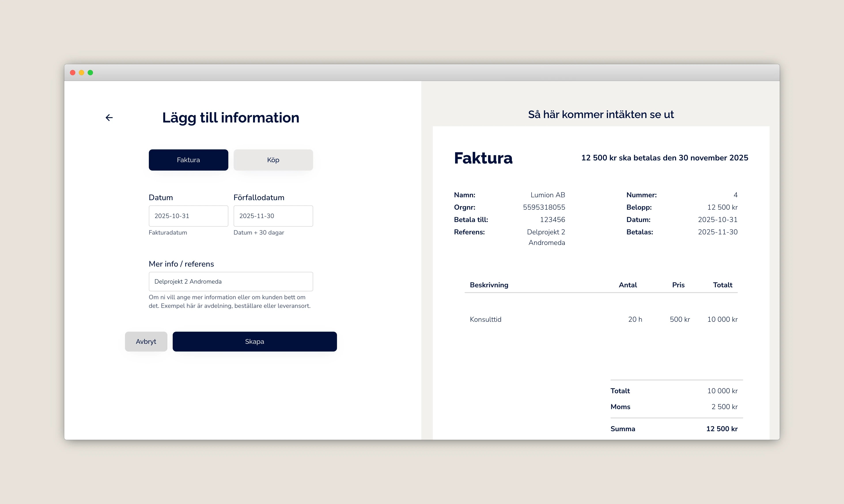Switch to the Köp tab
Image resolution: width=844 pixels, height=504 pixels.
coord(273,160)
